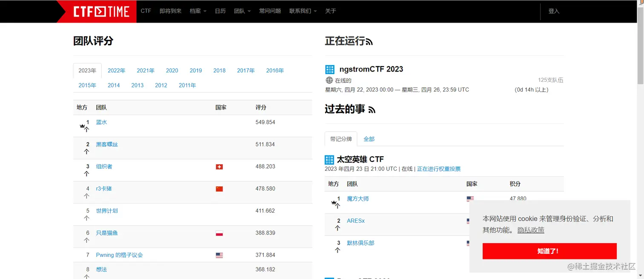
Task: Click score 511.834 in 黑客螺丝 row
Action: [x=265, y=144]
